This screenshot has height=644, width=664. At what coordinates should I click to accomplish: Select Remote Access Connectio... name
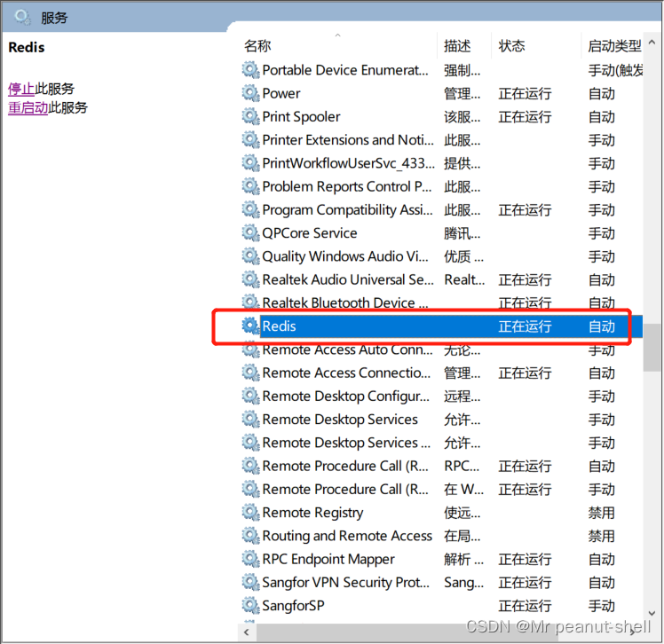(346, 373)
